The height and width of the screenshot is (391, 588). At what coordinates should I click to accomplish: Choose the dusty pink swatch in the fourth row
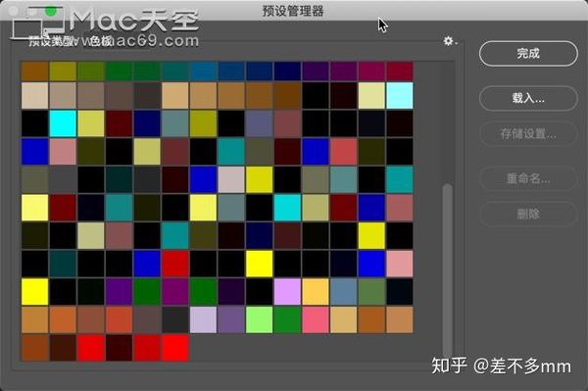coord(63,152)
